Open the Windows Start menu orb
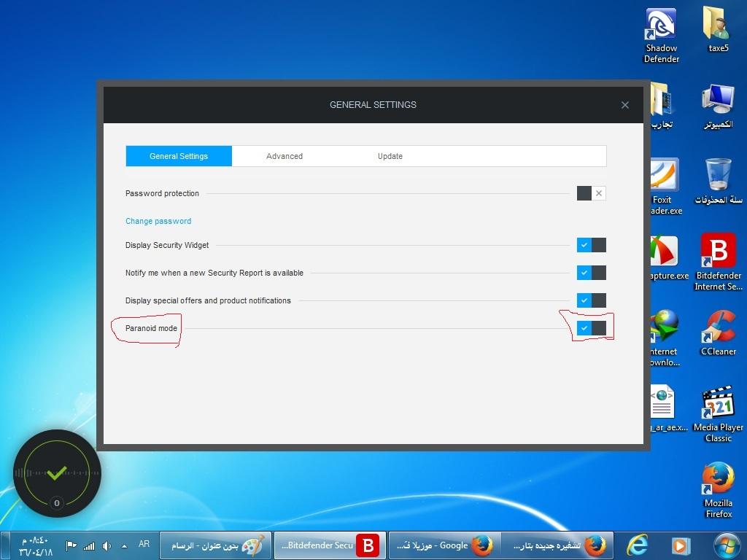 (726, 545)
